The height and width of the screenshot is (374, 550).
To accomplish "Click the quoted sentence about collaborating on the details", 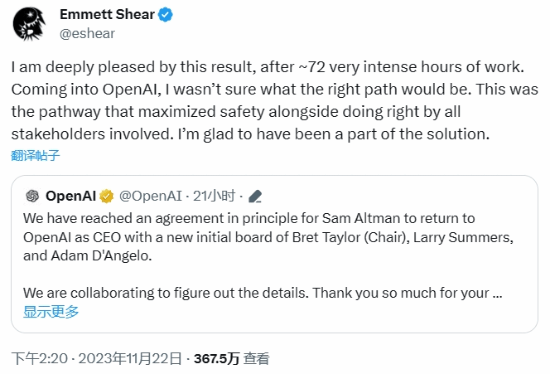I will [x=263, y=293].
